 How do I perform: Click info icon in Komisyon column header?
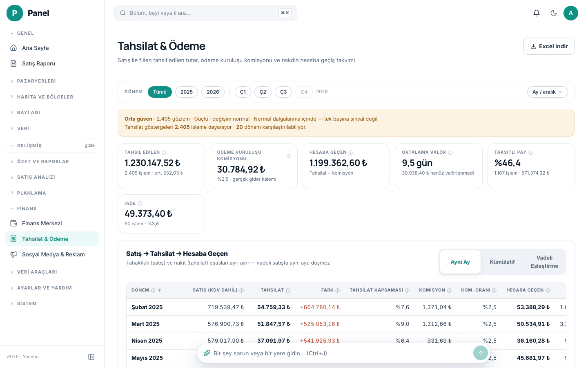coord(450,290)
